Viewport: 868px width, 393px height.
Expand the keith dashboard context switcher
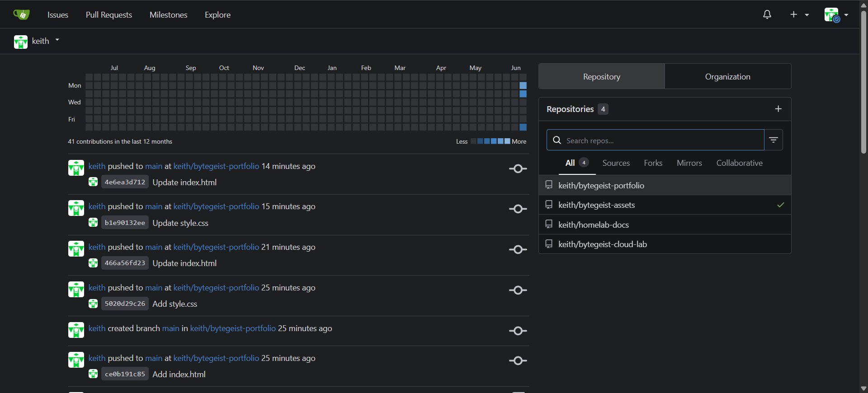[x=37, y=41]
